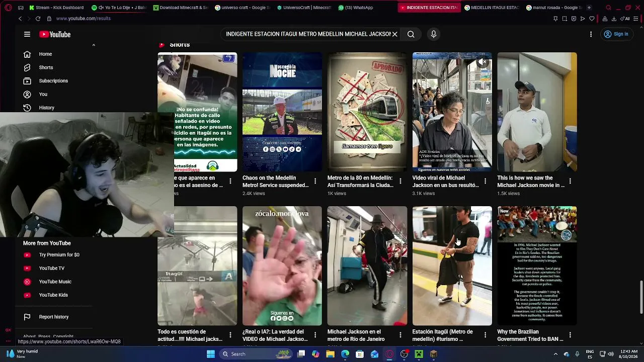Screen dimensions: 644x362
Task: Play the 'Metro de la 80' tram short thumbnail
Action: pos(367,112)
